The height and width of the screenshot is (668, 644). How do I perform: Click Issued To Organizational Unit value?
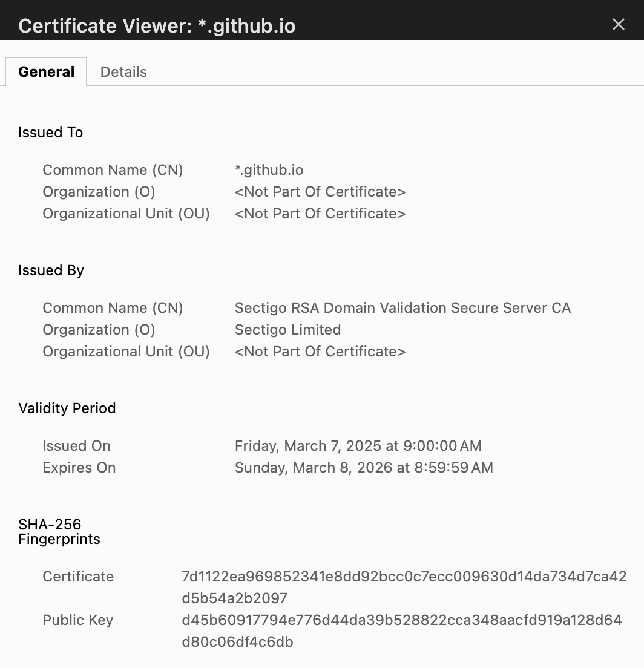(x=320, y=214)
